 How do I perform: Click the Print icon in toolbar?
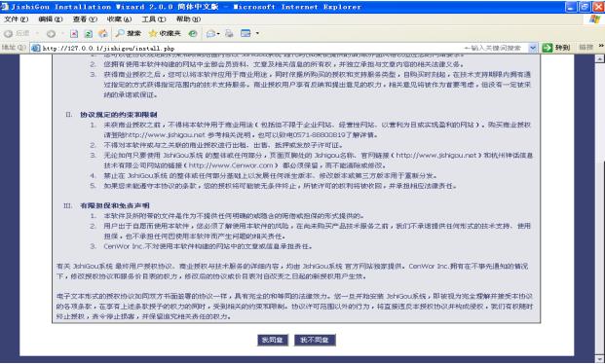[x=229, y=33]
